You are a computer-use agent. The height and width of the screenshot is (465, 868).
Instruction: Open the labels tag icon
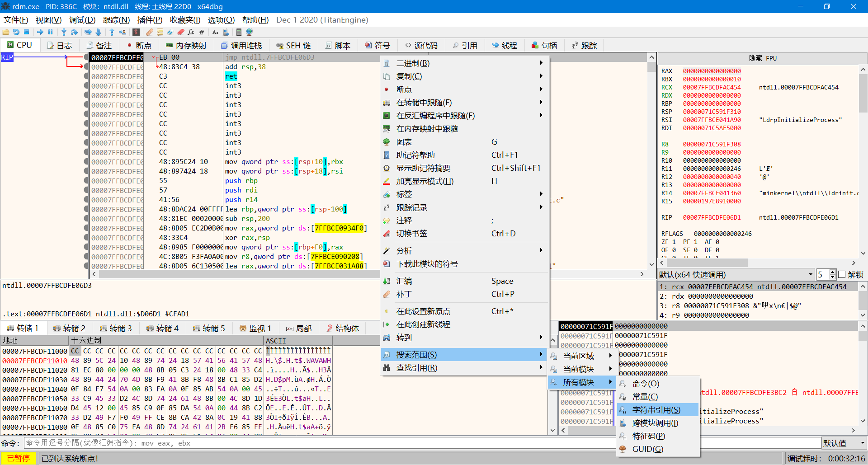(x=170, y=32)
